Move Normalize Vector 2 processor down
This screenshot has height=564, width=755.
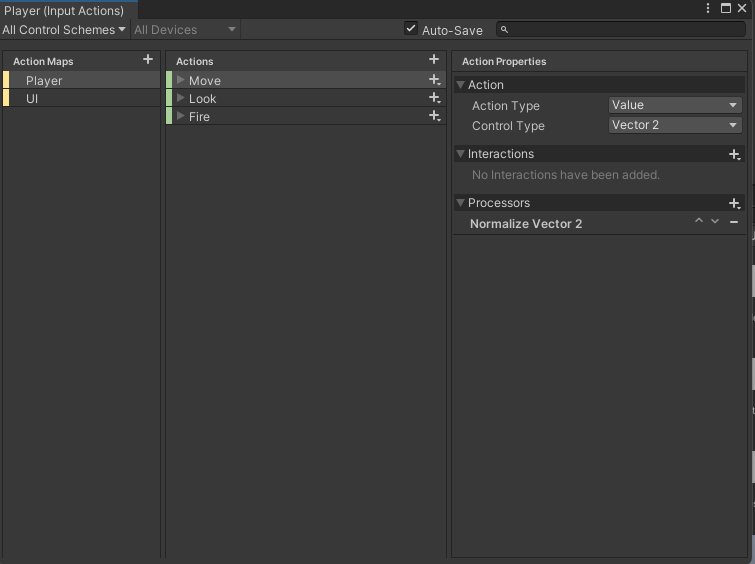[715, 221]
